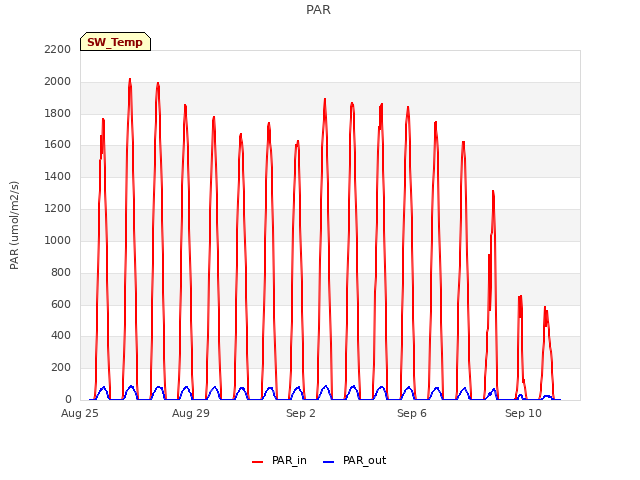Click the last PAR_in peak near 600
This screenshot has width=640, height=480.
pos(544,307)
